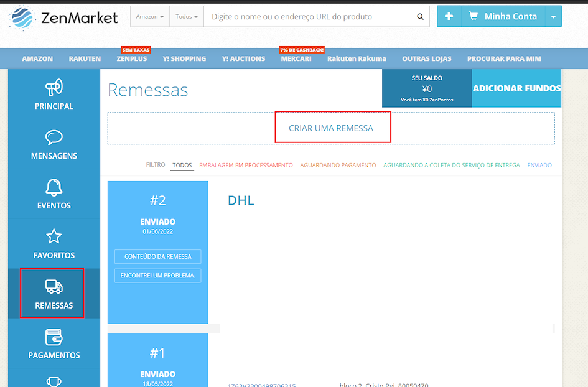This screenshot has width=588, height=387.
Task: Expand the Minha Conta dropdown arrow
Action: coord(553,17)
